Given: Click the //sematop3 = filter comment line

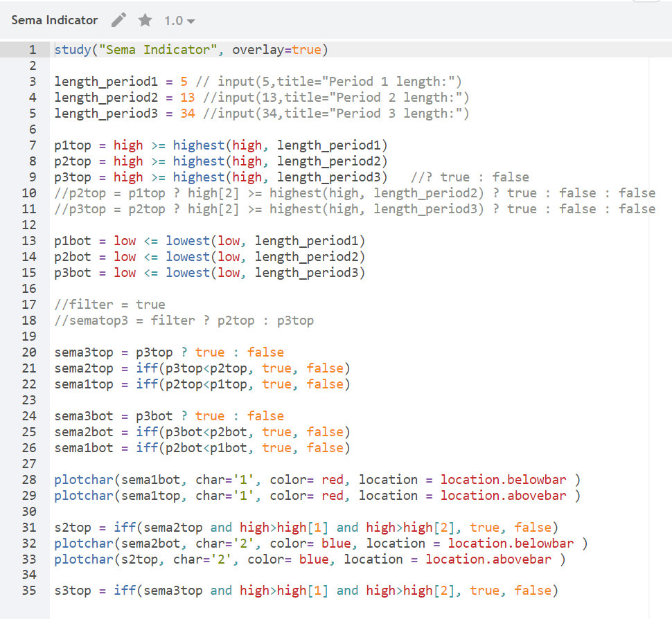Looking at the screenshot, I should pos(184,321).
